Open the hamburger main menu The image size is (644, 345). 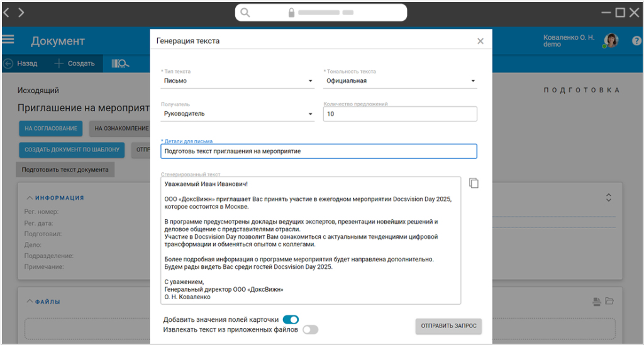pyautogui.click(x=8, y=40)
